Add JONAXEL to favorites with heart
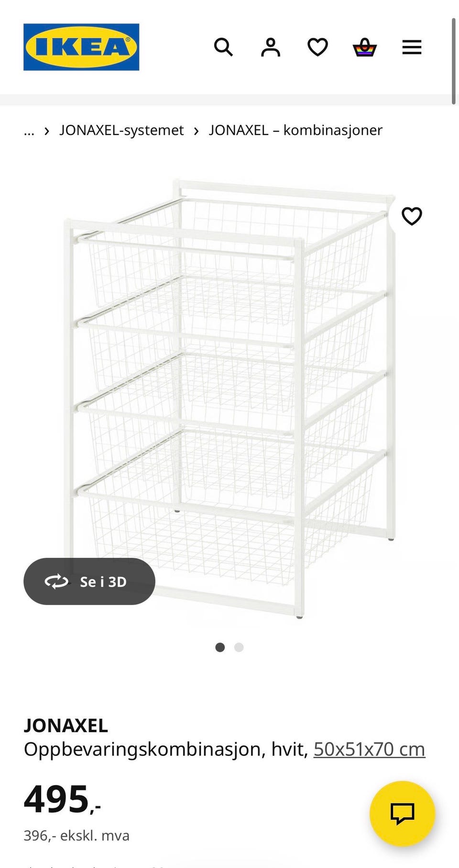The width and height of the screenshot is (459, 868). (412, 216)
